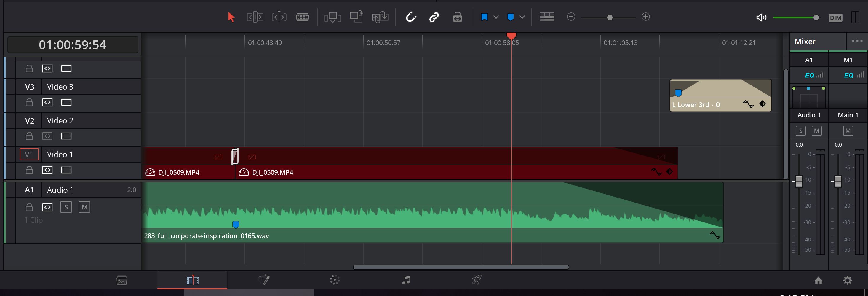Screen dimensions: 868x296
Task: Lock the Audio 1 track
Action: pyautogui.click(x=29, y=207)
